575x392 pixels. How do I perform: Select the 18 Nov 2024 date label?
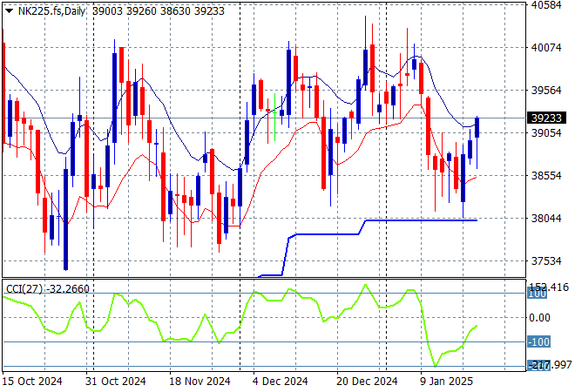[x=200, y=382]
